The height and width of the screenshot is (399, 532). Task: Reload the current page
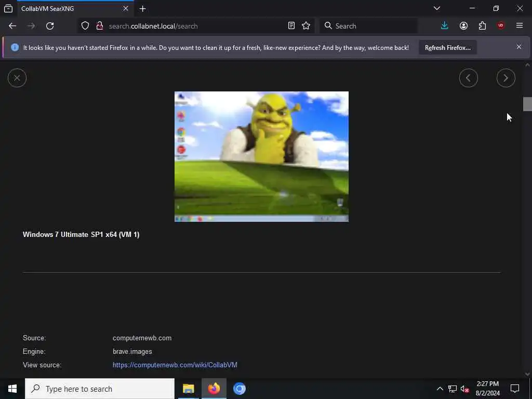point(50,26)
